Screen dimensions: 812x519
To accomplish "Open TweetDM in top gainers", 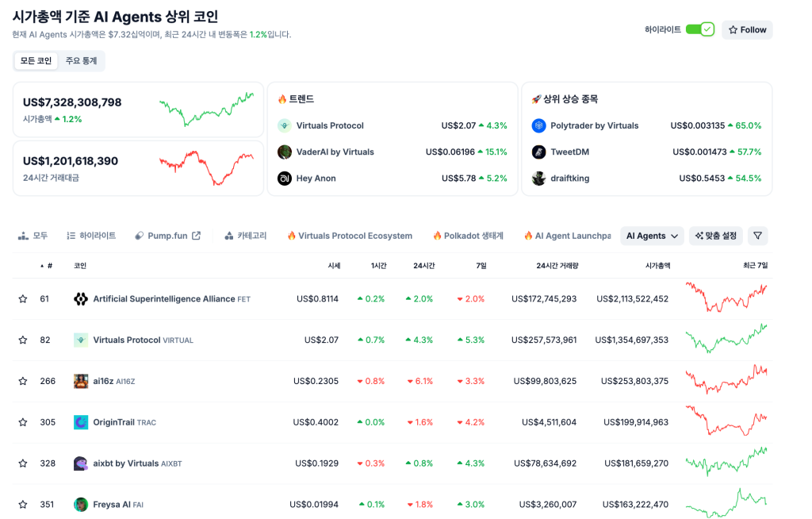I will point(569,152).
